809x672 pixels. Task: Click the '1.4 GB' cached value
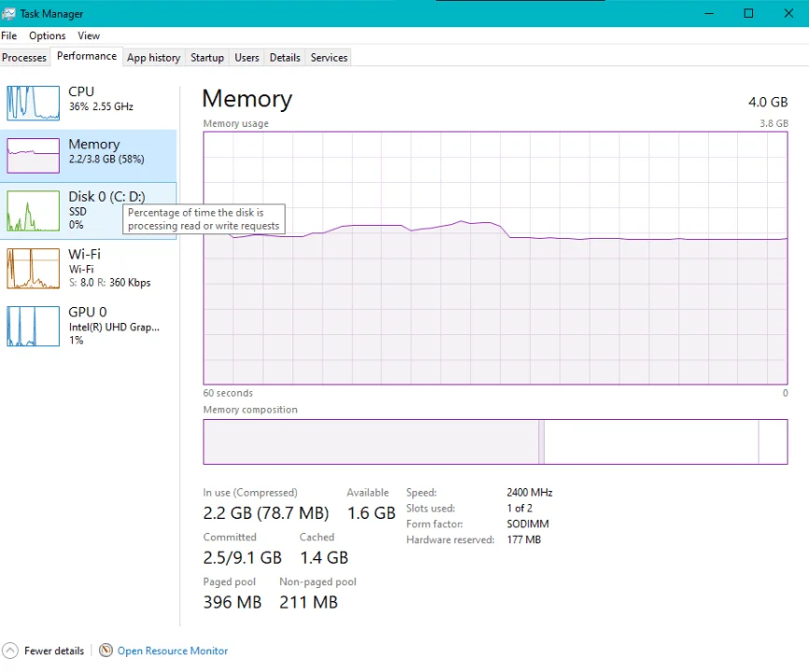(x=324, y=558)
